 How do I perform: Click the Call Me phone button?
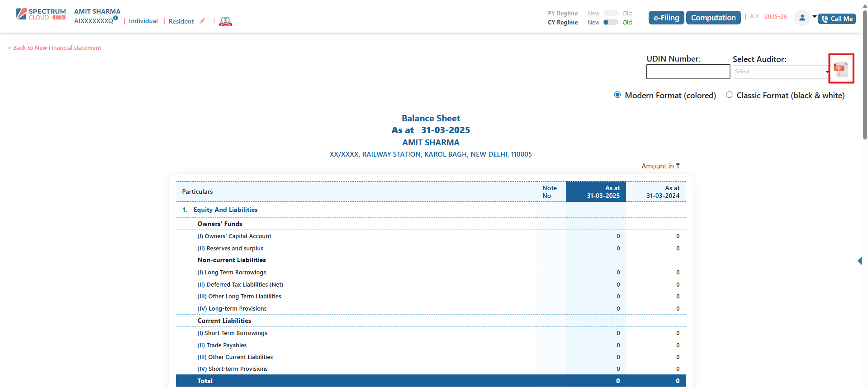coord(837,19)
